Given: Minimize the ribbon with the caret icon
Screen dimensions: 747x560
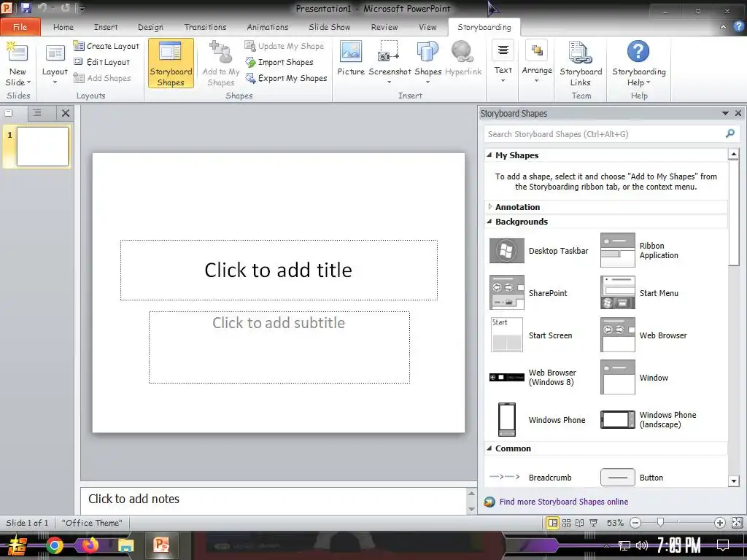Looking at the screenshot, I should [723, 27].
